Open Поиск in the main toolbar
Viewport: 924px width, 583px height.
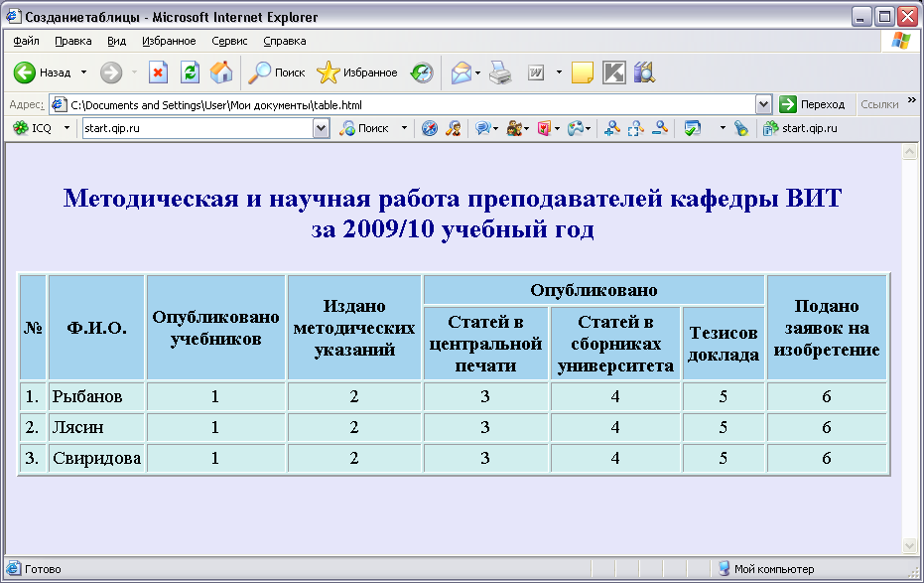click(x=276, y=73)
